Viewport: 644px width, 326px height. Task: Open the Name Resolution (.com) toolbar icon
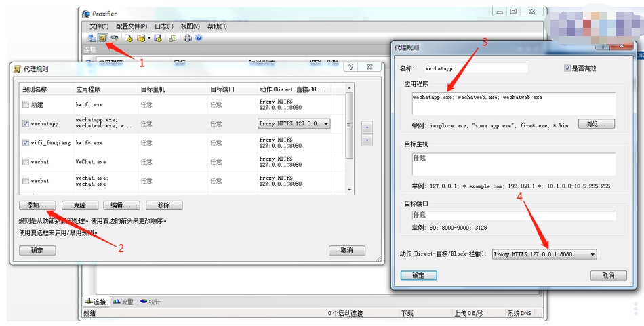[x=114, y=37]
